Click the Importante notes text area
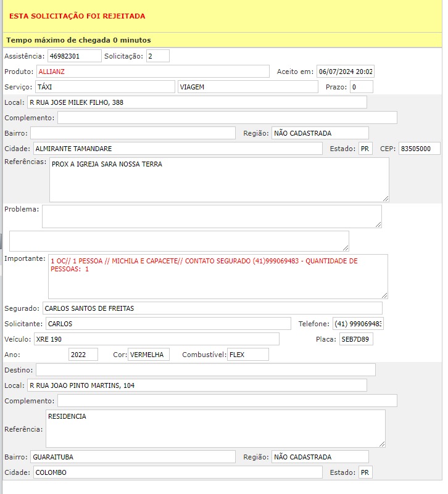 coord(218,276)
